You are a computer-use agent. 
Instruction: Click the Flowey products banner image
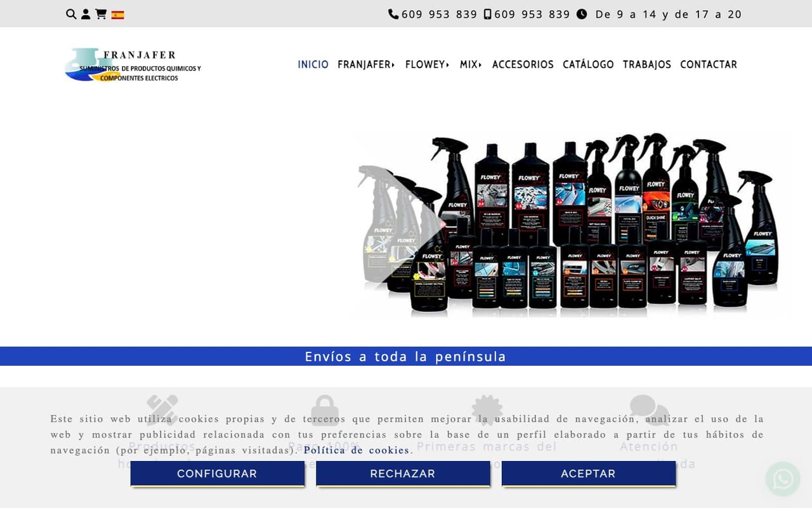[569, 224]
